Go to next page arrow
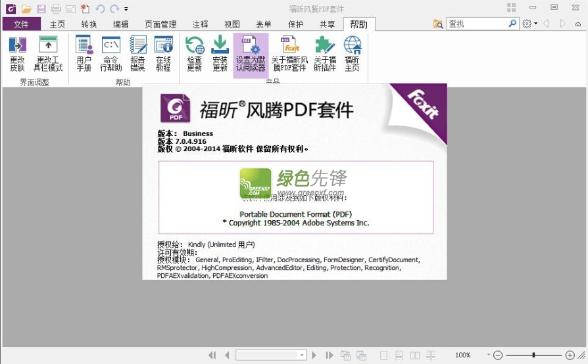This screenshot has height=364, width=588. pyautogui.click(x=314, y=355)
